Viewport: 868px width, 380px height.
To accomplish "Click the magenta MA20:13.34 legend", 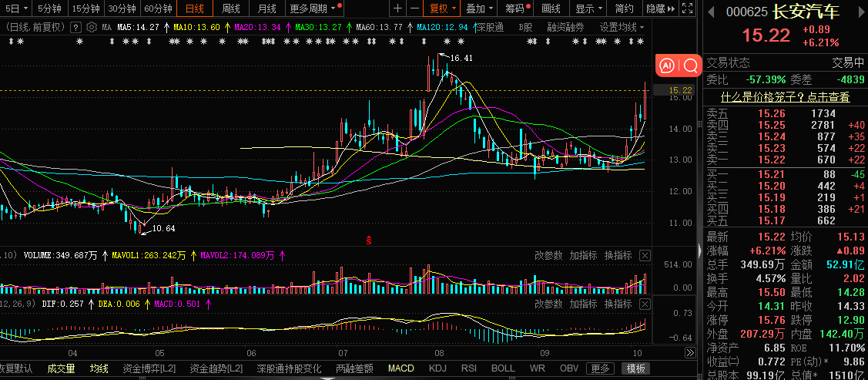I will tap(257, 27).
